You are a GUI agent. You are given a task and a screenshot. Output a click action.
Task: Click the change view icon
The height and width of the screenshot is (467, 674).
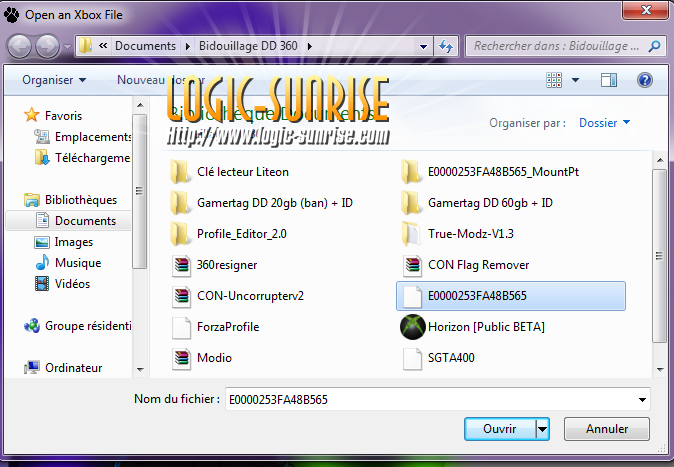click(x=554, y=80)
